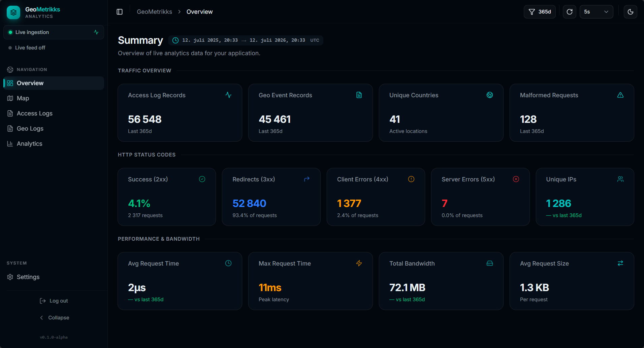Click the clock icon in date range

[x=175, y=40]
